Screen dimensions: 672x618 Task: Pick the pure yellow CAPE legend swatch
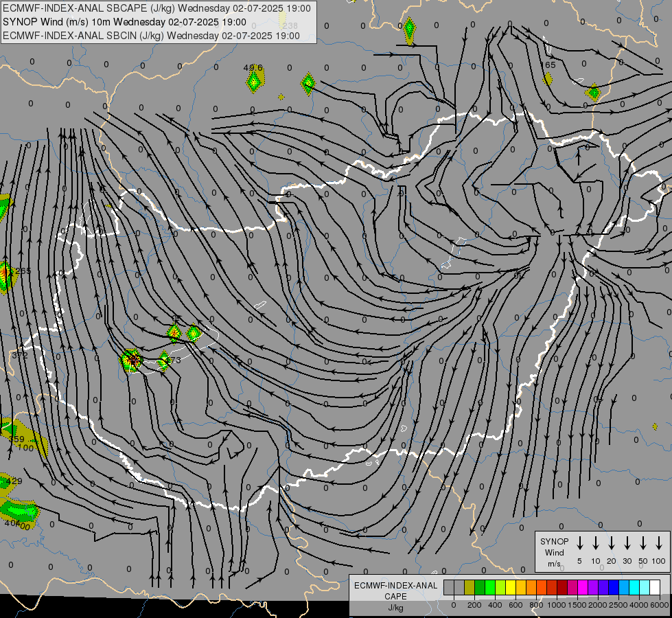click(x=511, y=587)
